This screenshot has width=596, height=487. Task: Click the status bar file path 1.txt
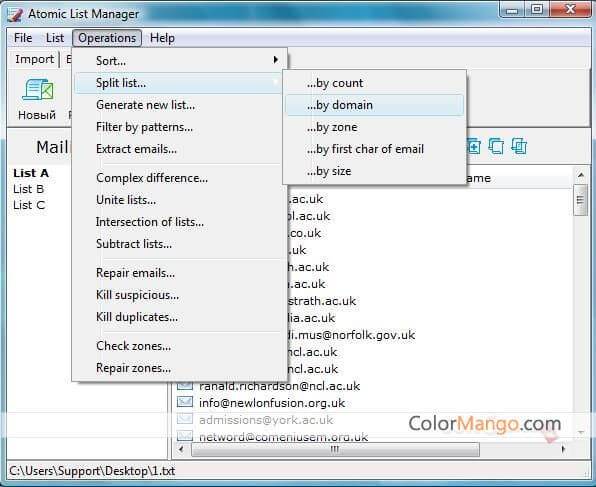[x=92, y=471]
